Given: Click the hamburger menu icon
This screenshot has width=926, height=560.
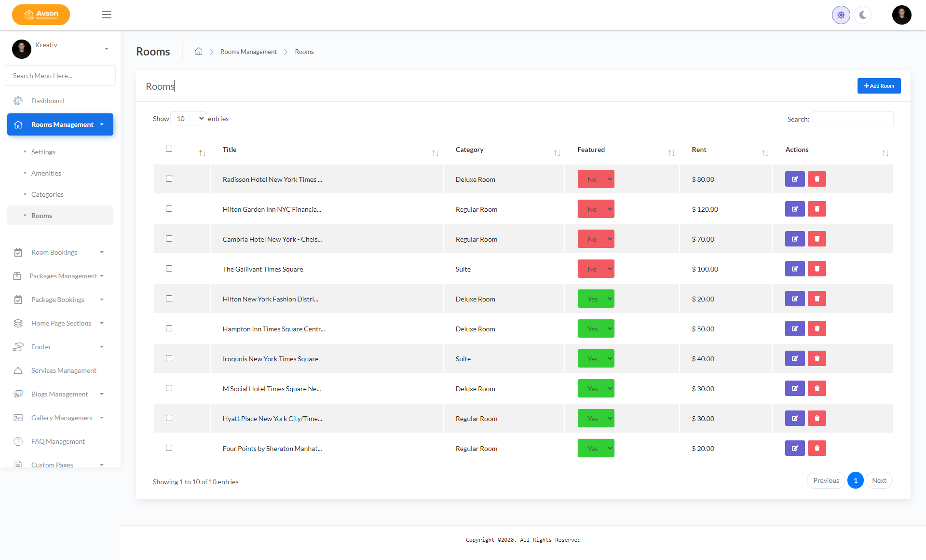Looking at the screenshot, I should point(107,14).
